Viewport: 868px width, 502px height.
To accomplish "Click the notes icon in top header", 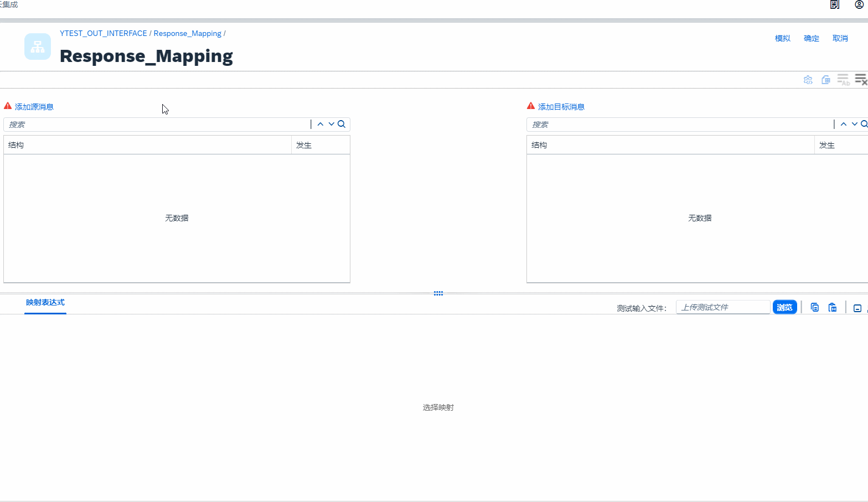I will pyautogui.click(x=834, y=4).
